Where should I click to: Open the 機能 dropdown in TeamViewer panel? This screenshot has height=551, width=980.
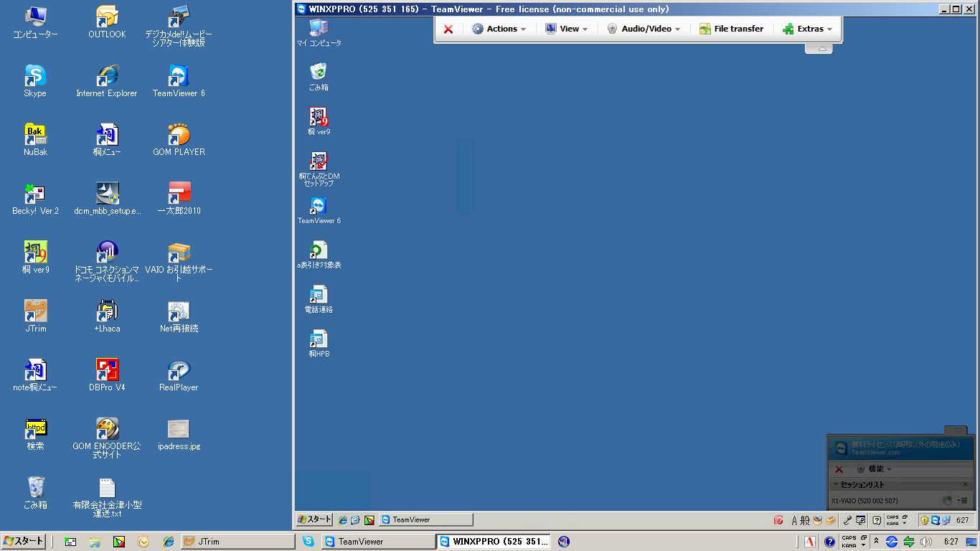tap(874, 468)
